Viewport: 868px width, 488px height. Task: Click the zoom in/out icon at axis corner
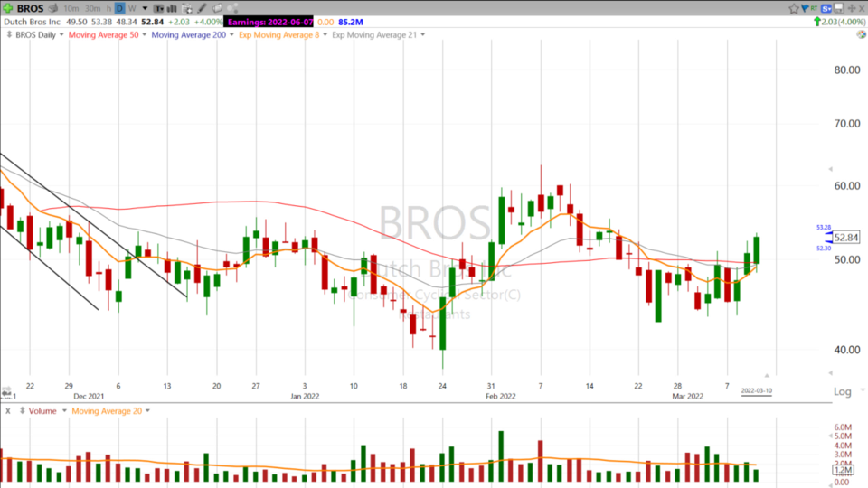[6, 393]
